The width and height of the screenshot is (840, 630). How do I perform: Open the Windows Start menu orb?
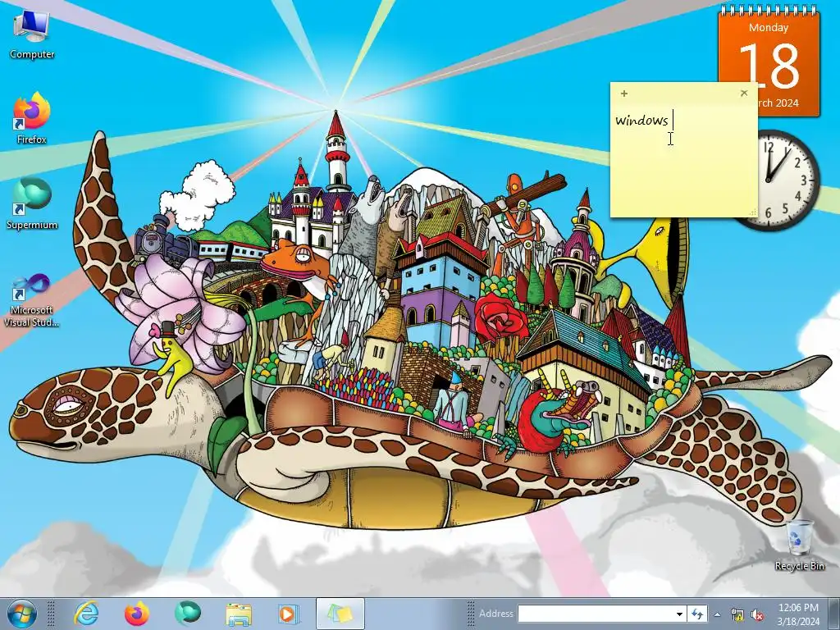22,614
